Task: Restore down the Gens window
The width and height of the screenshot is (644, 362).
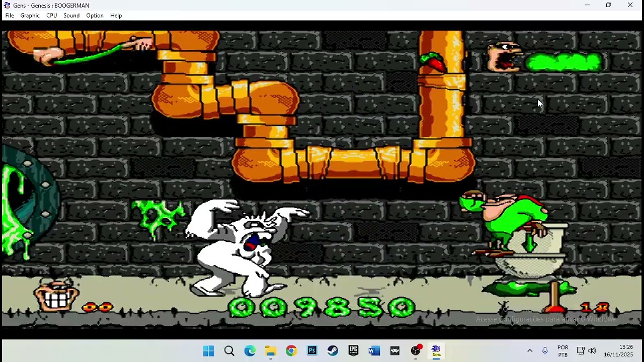Action: [608, 5]
